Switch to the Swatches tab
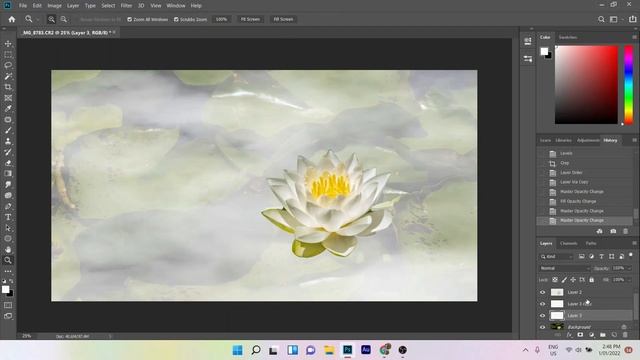This screenshot has width=640, height=360. click(568, 37)
